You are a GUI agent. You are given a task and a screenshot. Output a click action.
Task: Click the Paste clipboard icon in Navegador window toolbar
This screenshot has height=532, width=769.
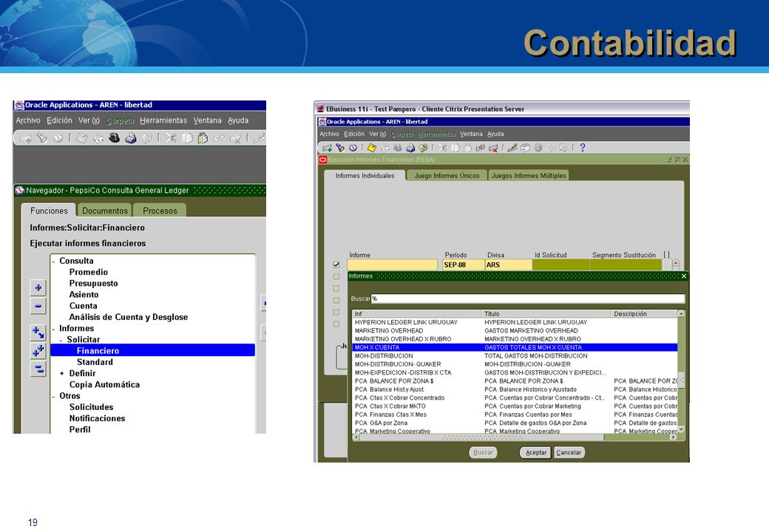coord(203,138)
